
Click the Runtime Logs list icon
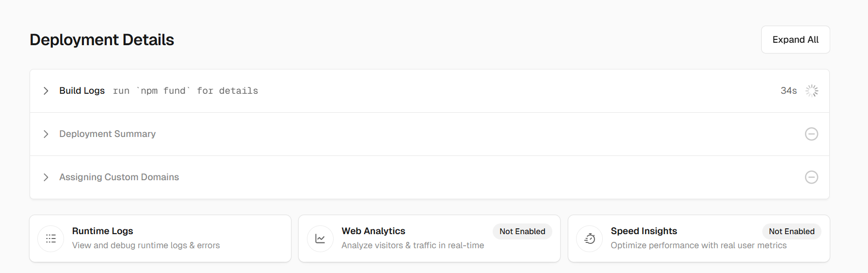click(51, 239)
